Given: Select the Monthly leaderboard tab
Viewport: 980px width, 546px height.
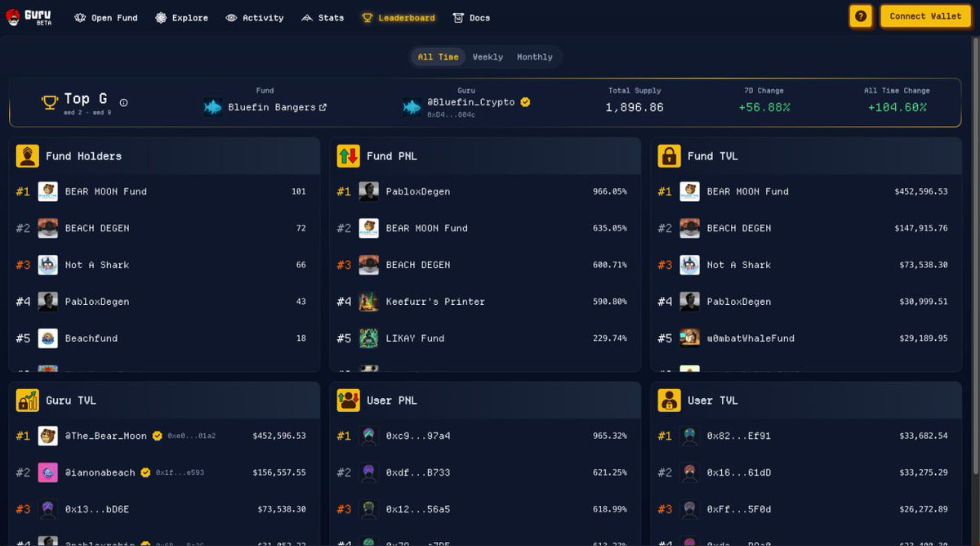Looking at the screenshot, I should click(534, 56).
